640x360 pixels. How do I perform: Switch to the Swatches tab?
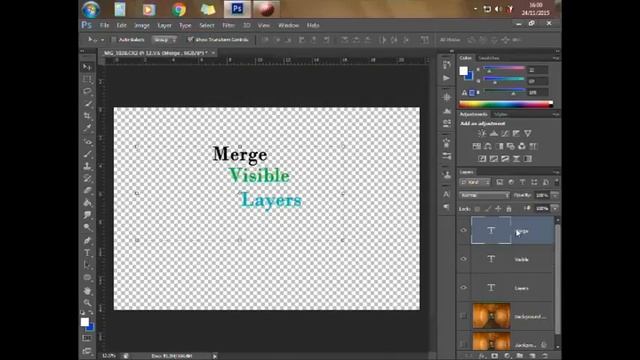(488, 58)
